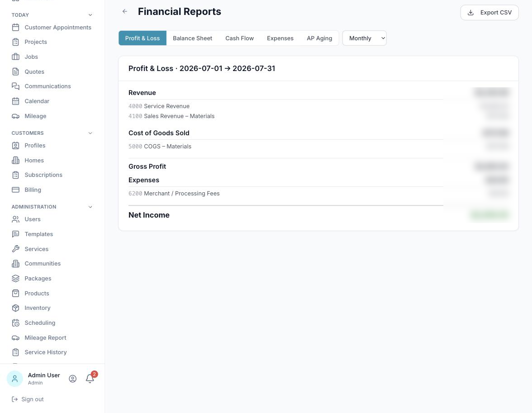Click the Packages layers icon
532x413 pixels.
coord(15,278)
